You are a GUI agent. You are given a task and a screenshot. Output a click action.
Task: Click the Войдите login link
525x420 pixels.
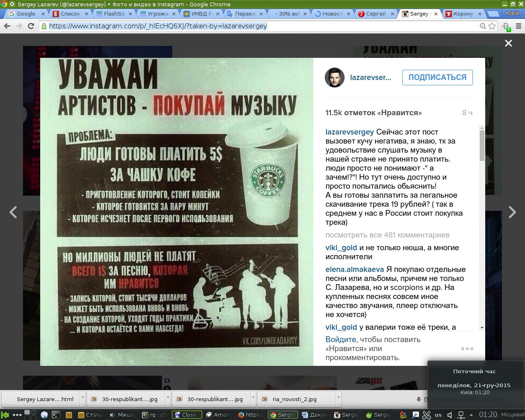tap(340, 340)
